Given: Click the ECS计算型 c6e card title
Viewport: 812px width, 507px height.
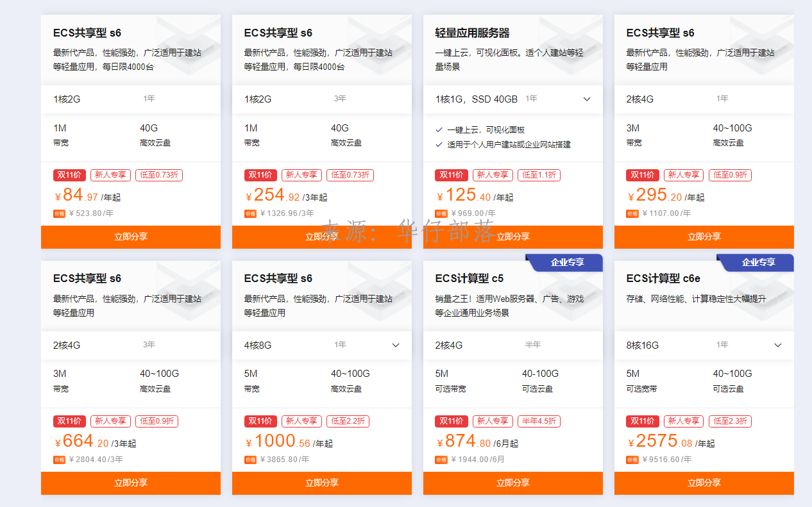Looking at the screenshot, I should click(663, 278).
